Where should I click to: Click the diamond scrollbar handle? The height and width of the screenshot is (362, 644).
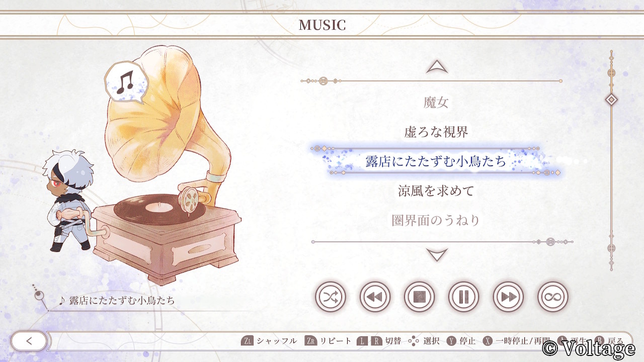pos(611,100)
